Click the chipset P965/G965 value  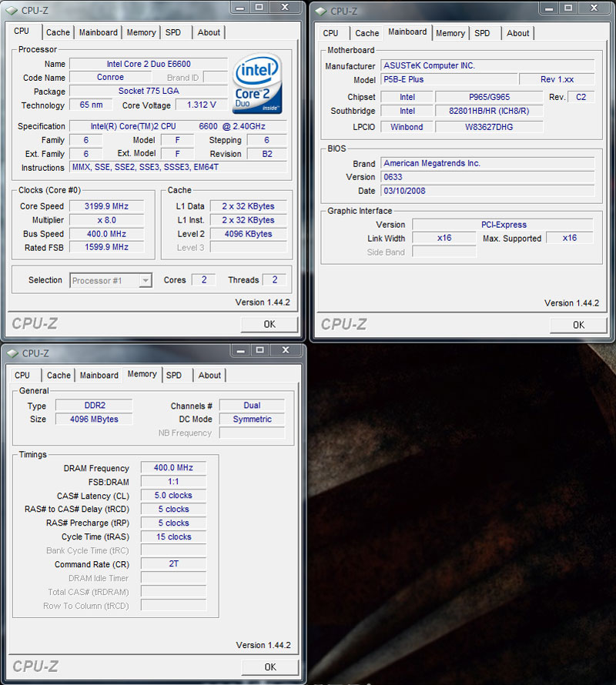pos(489,97)
